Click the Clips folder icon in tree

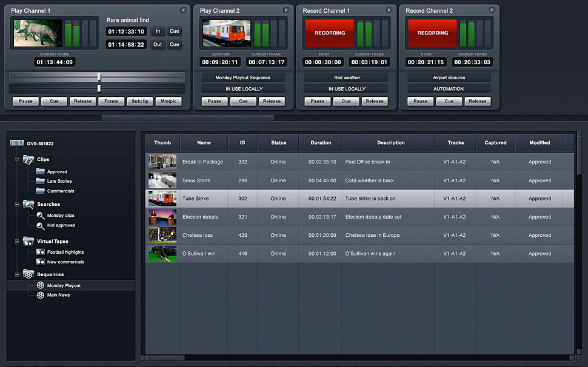click(28, 160)
